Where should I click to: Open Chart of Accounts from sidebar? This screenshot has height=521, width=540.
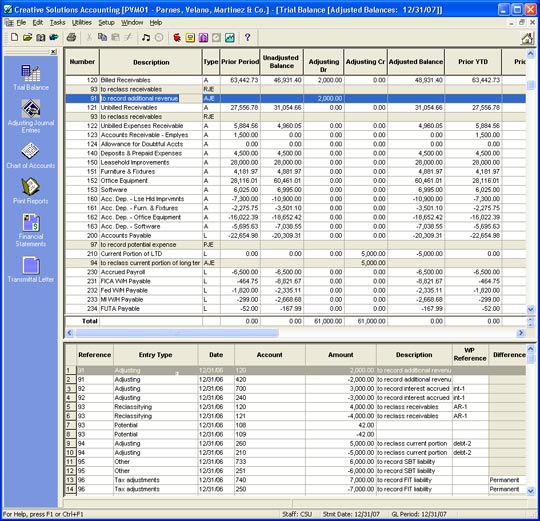click(31, 156)
